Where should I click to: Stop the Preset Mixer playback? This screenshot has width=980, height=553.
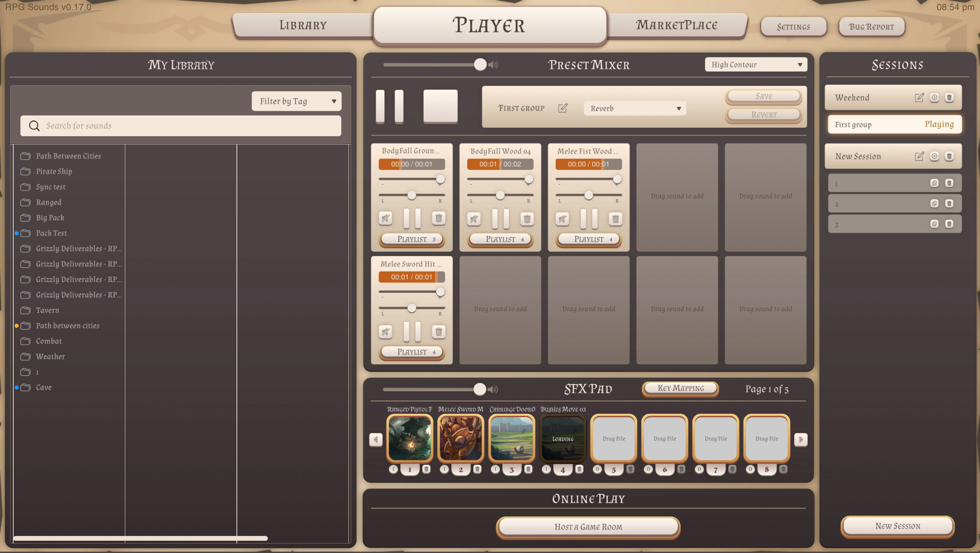coord(440,106)
